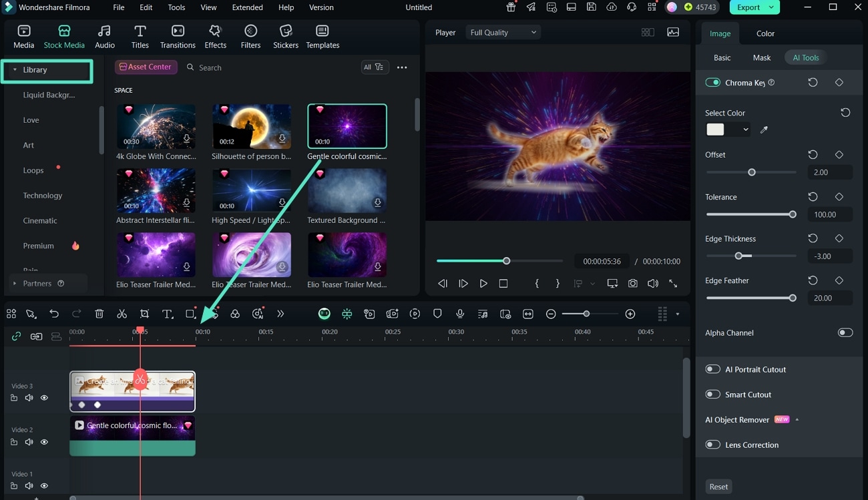Image resolution: width=868 pixels, height=500 pixels.
Task: Select the Cinematic category
Action: coord(40,221)
